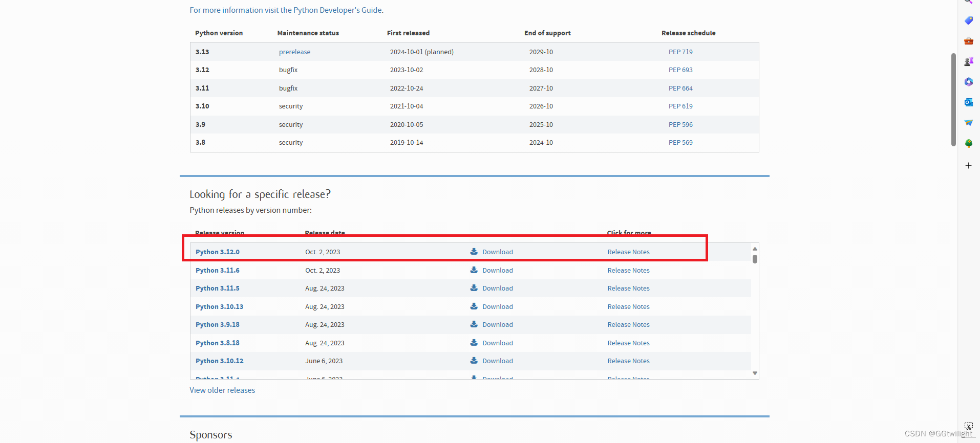View Release Notes for Python 3.11.5

pos(628,289)
